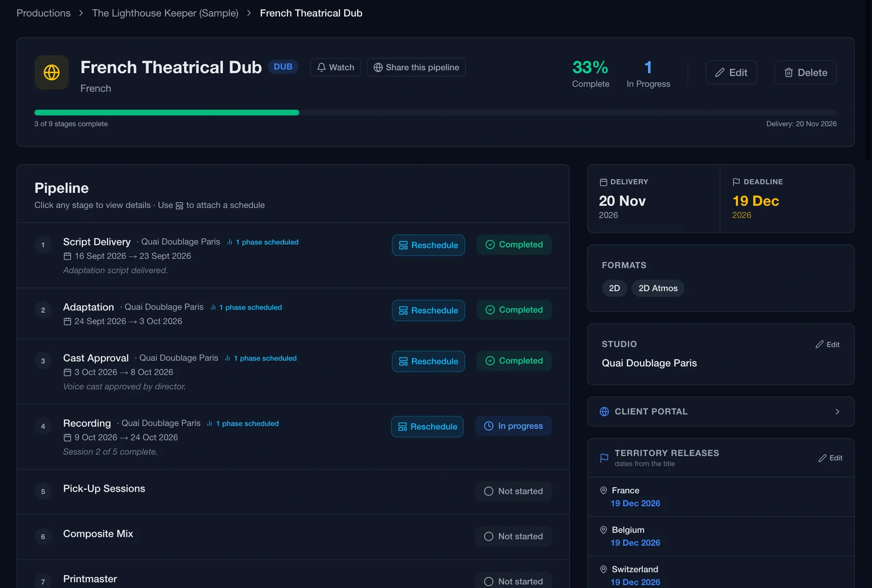Click the location pin beside Switzerland

point(604,569)
